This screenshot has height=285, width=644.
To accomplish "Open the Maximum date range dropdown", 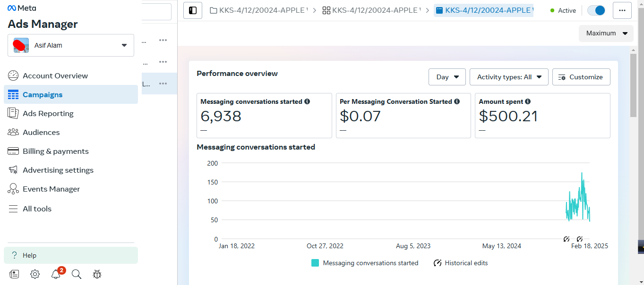I will click(606, 33).
